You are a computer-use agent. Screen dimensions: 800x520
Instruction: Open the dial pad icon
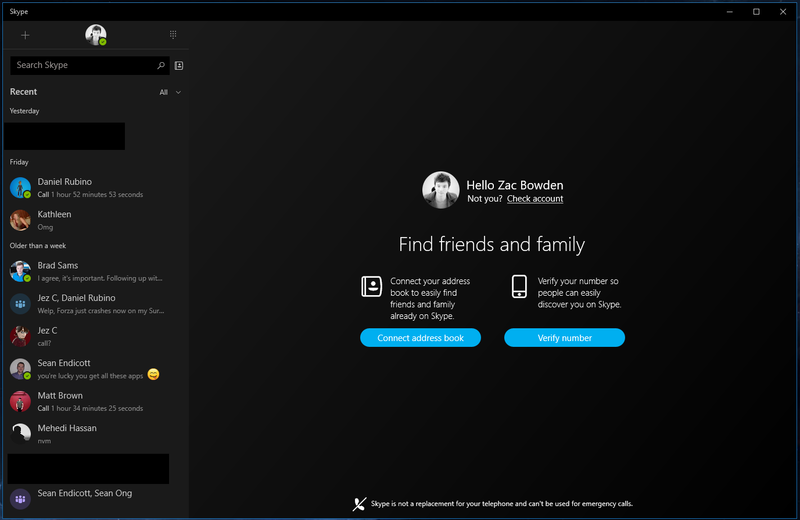pyautogui.click(x=173, y=35)
